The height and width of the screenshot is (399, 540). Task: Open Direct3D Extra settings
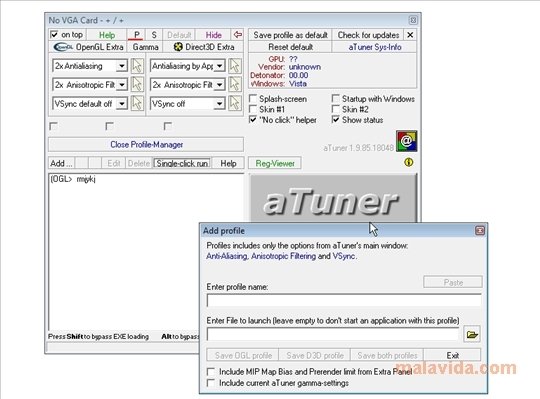click(x=204, y=47)
